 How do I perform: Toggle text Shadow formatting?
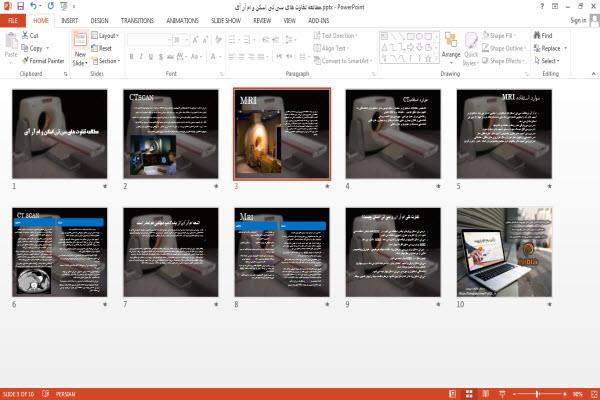coord(160,57)
